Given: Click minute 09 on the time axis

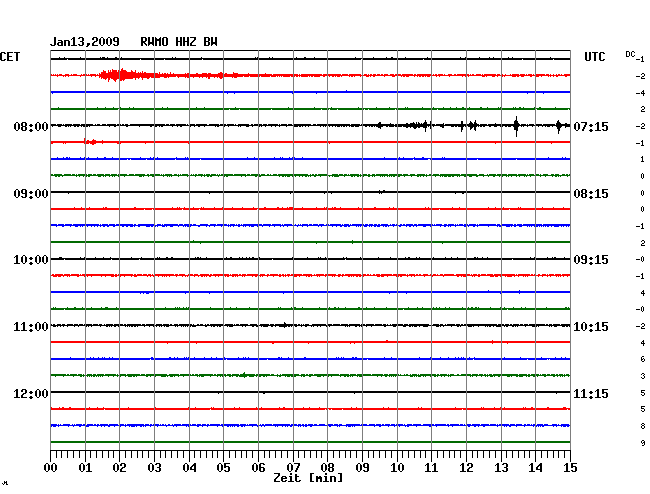Looking at the screenshot, I should 362,467.
